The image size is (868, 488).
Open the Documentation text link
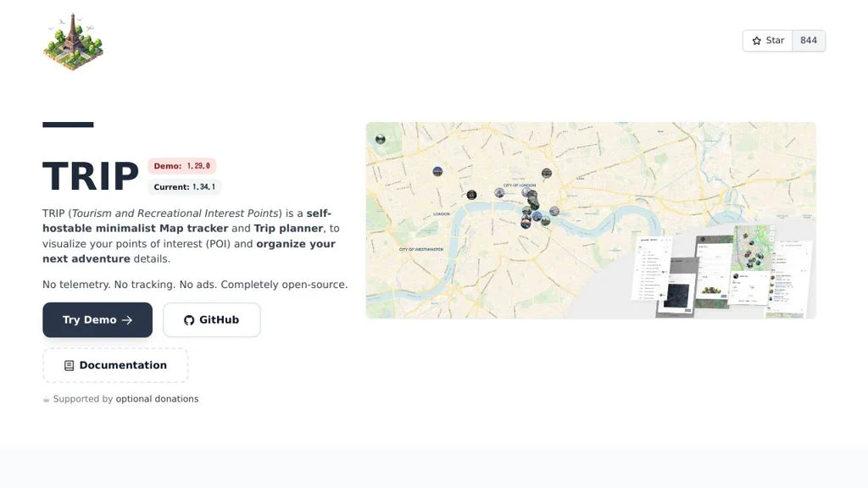(x=123, y=366)
